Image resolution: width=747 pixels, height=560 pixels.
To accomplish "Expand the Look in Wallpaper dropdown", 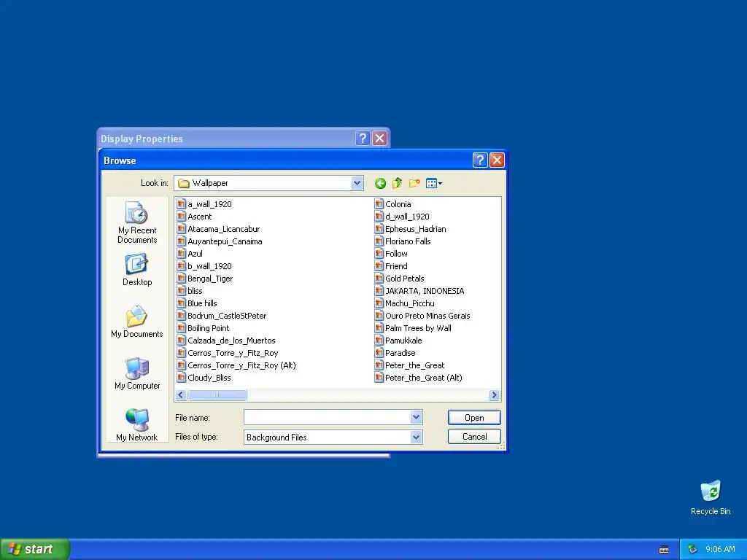I will tap(357, 183).
